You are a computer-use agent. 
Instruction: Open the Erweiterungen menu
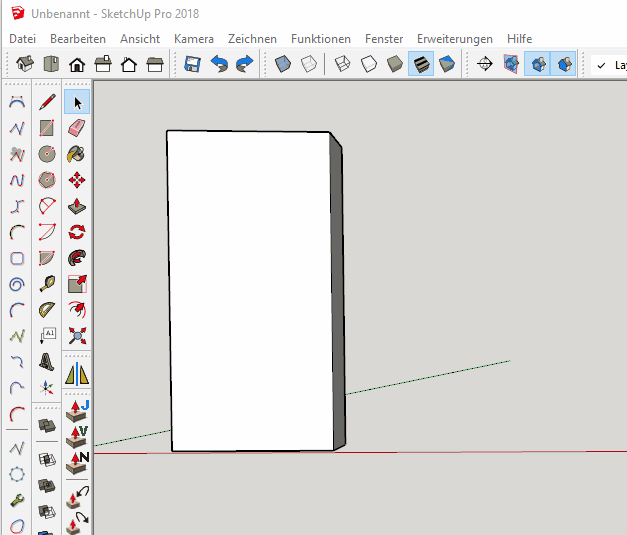[x=455, y=38]
